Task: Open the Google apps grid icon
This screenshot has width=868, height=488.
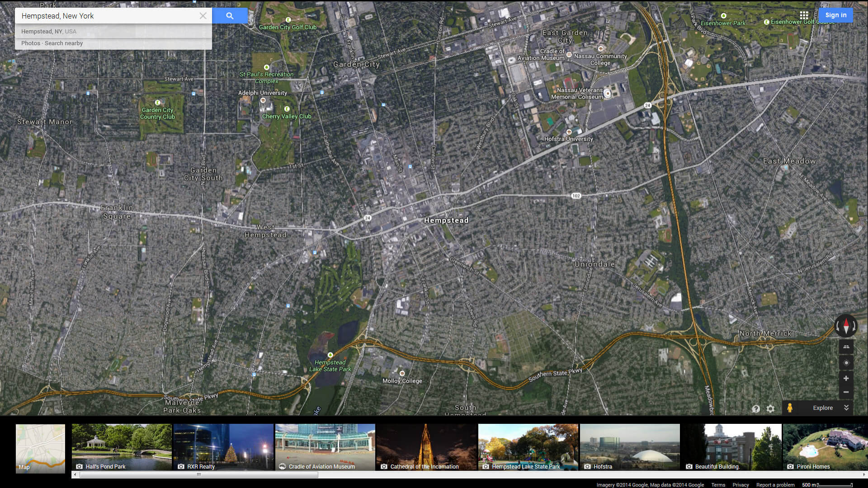Action: pyautogui.click(x=804, y=15)
